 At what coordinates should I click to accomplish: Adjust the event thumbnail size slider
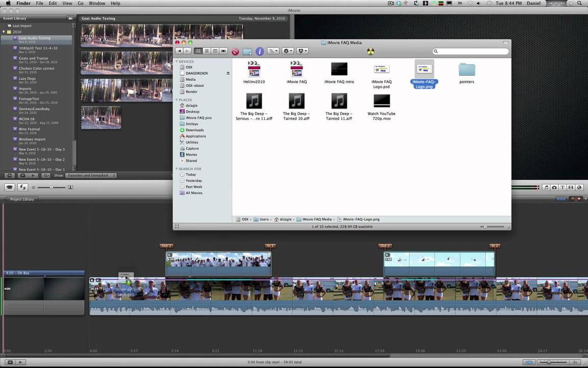(x=52, y=188)
